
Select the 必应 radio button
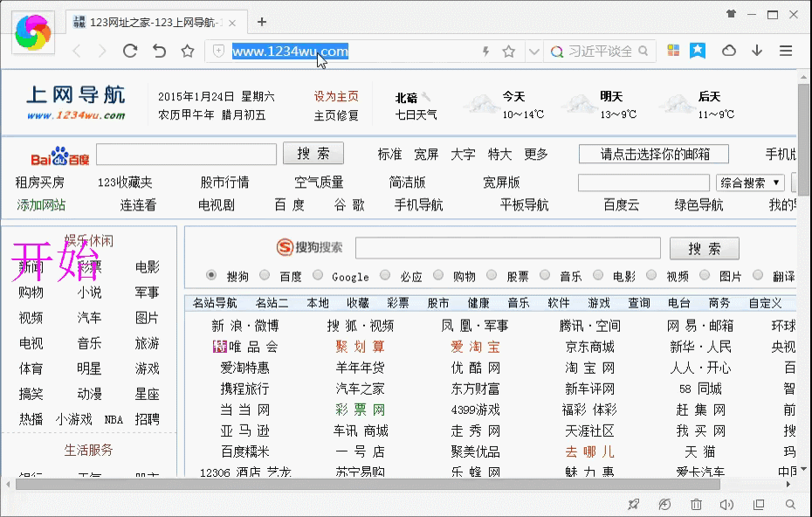coord(385,275)
